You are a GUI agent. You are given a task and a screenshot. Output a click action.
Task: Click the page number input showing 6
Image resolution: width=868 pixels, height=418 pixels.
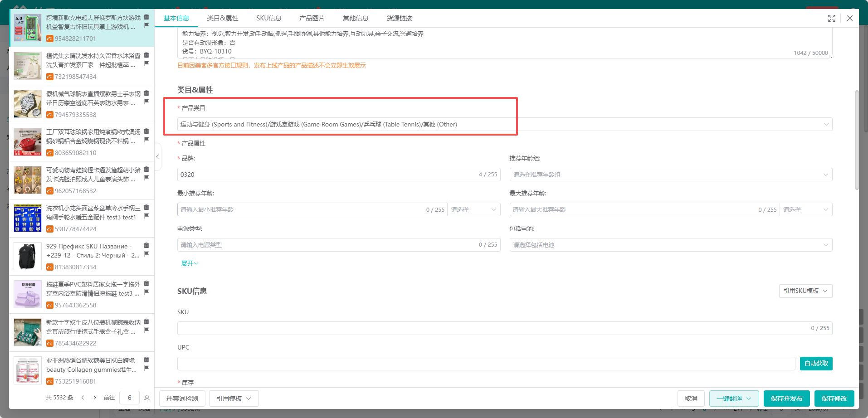(129, 398)
